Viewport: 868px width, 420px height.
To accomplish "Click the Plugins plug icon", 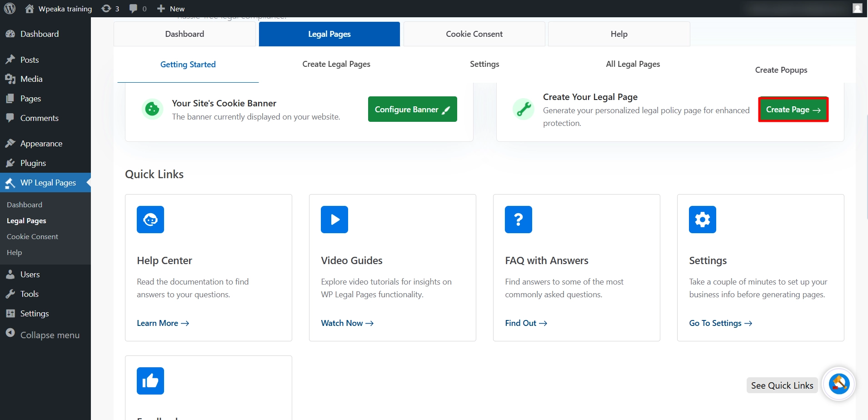I will pos(10,163).
